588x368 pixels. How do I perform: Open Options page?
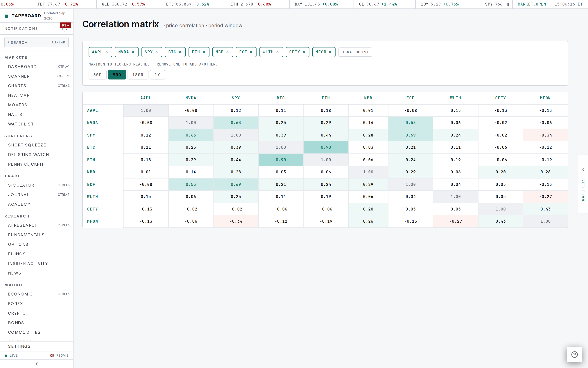pos(37,244)
